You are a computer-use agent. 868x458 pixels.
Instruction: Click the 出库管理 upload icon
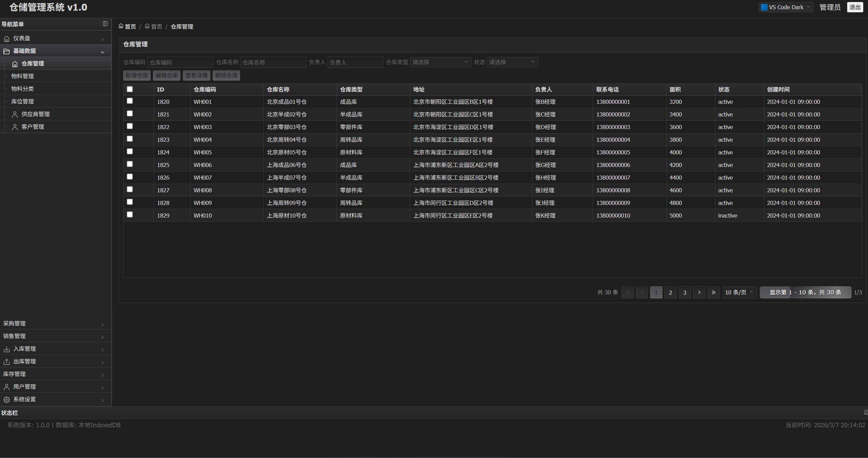pos(6,362)
